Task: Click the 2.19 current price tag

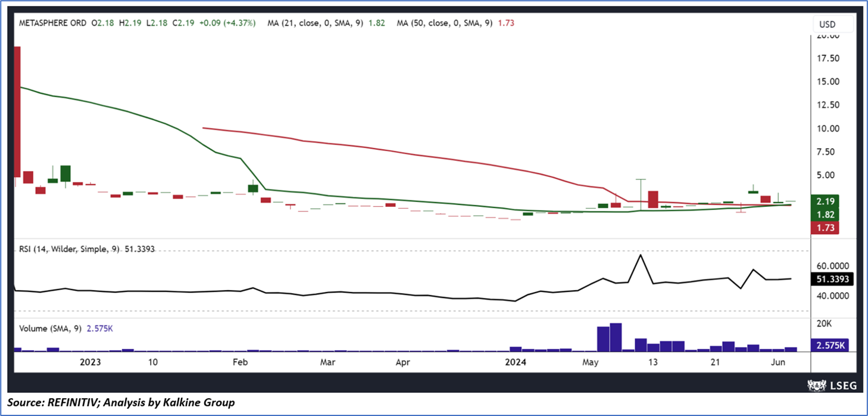Action: (x=825, y=201)
